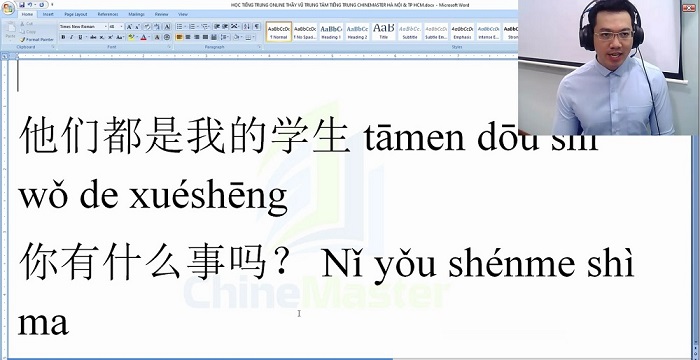Apply paragraph shading fill
700x360 pixels.
coord(237,37)
